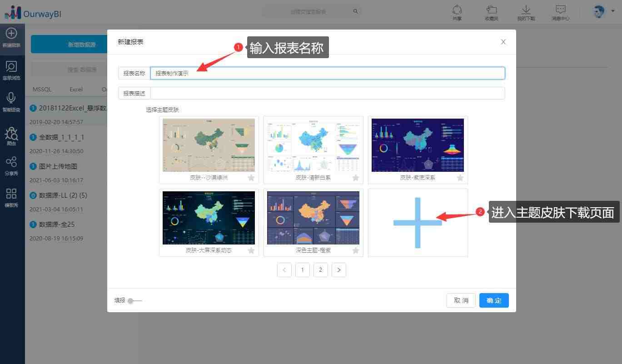Screen dimensions: 622x364
Task: Switch to page 2 of skins
Action: 321,270
